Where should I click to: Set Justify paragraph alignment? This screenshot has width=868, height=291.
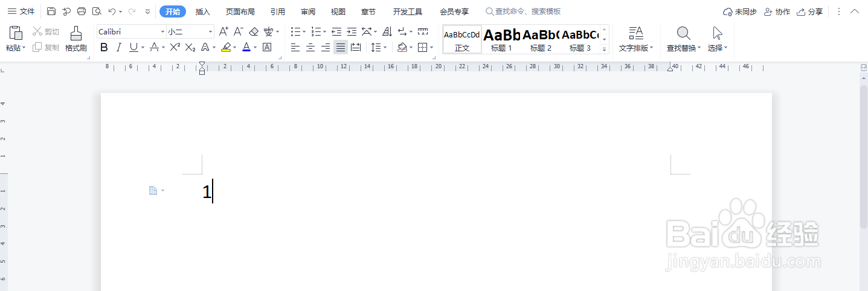[x=341, y=47]
